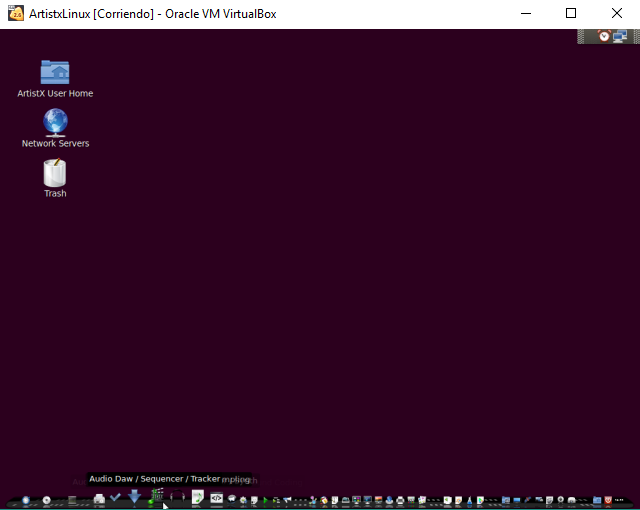Click the printer icon in the dock
This screenshot has width=640, height=510.
[98, 498]
